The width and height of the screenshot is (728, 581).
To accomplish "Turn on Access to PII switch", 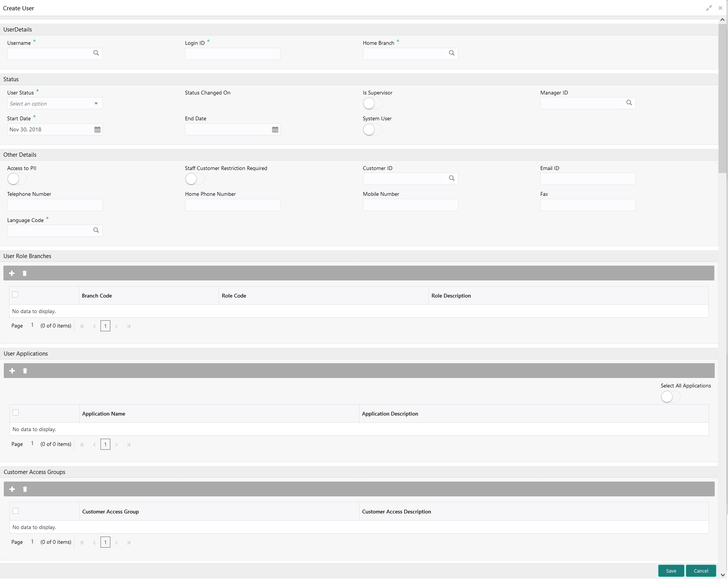I will pyautogui.click(x=17, y=179).
